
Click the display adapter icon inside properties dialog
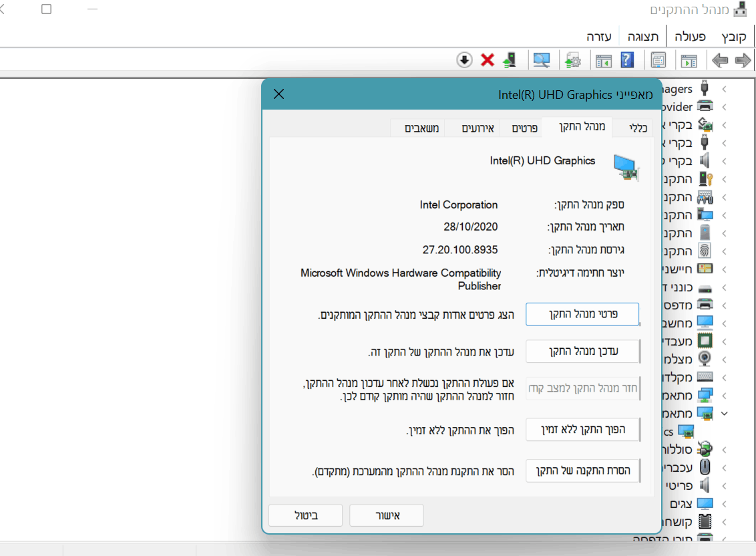[x=626, y=167]
